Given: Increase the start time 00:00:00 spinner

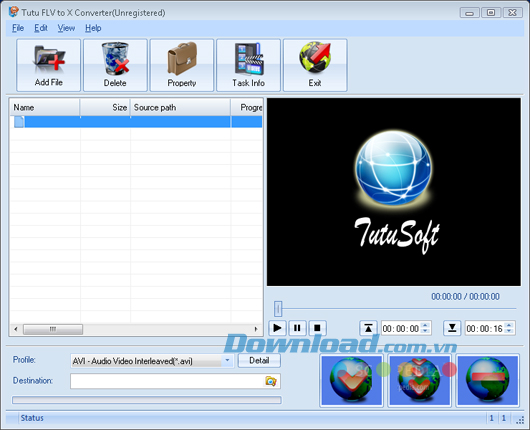Looking at the screenshot, I should (x=426, y=325).
